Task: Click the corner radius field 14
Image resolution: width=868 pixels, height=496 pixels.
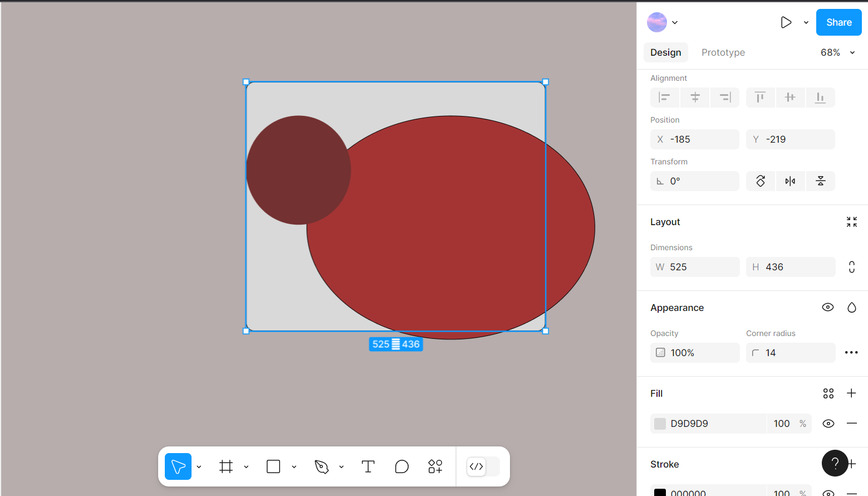Action: pos(791,353)
